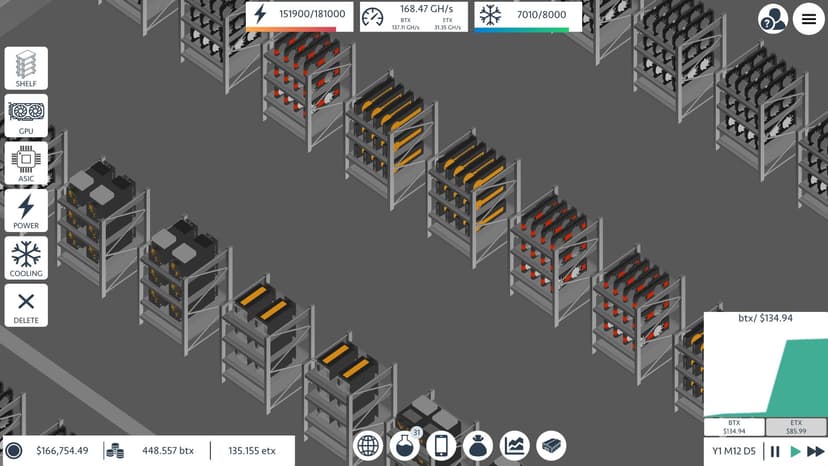Screen dimensions: 828x466
Task: Click the snowflake icon in cooling panel
Action: pyautogui.click(x=490, y=15)
